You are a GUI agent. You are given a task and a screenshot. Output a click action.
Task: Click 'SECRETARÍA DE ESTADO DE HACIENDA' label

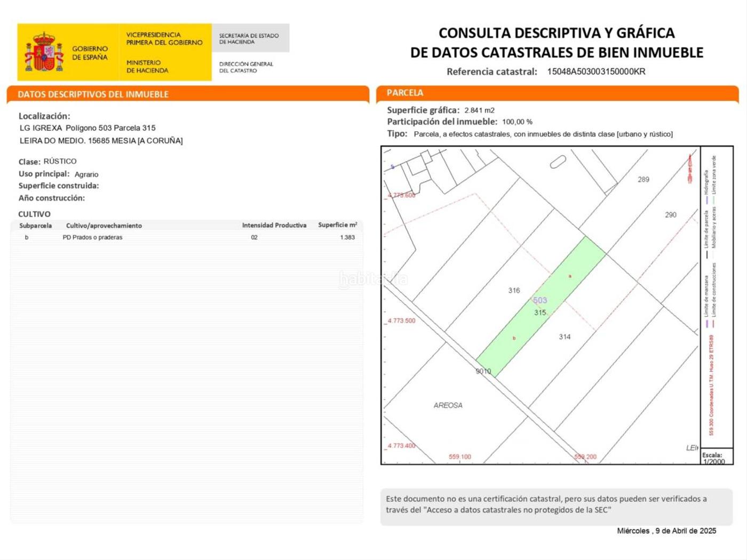click(x=249, y=38)
